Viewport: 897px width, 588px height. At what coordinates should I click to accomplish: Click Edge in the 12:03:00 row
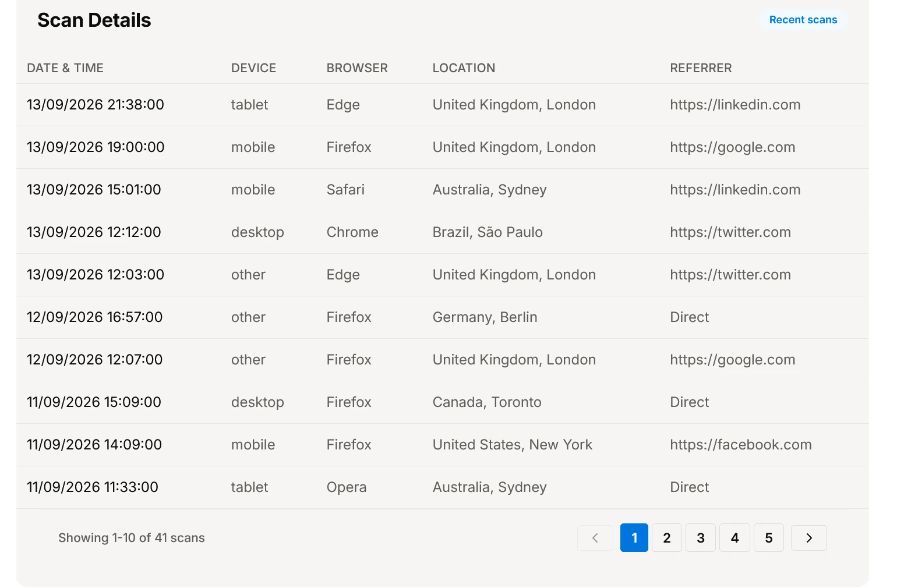tap(343, 275)
